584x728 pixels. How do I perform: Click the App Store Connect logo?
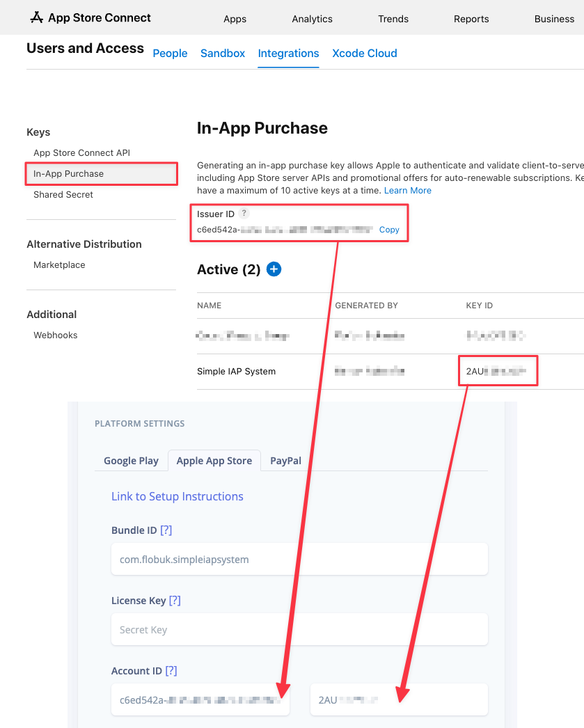point(90,18)
